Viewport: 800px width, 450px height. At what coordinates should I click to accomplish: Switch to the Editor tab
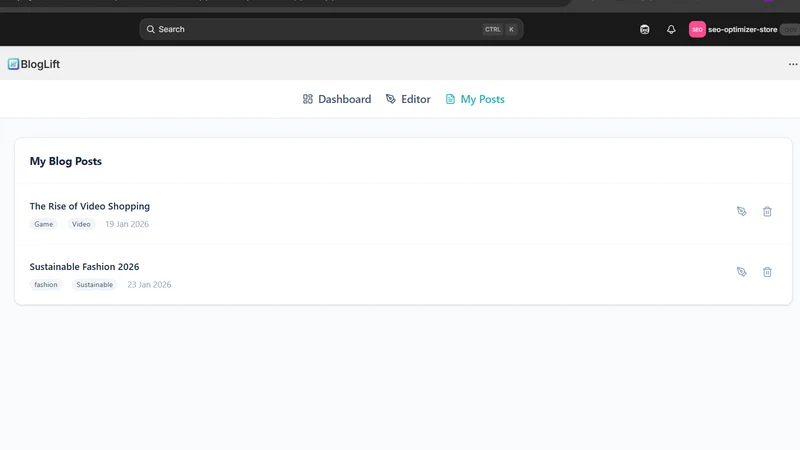pos(408,99)
